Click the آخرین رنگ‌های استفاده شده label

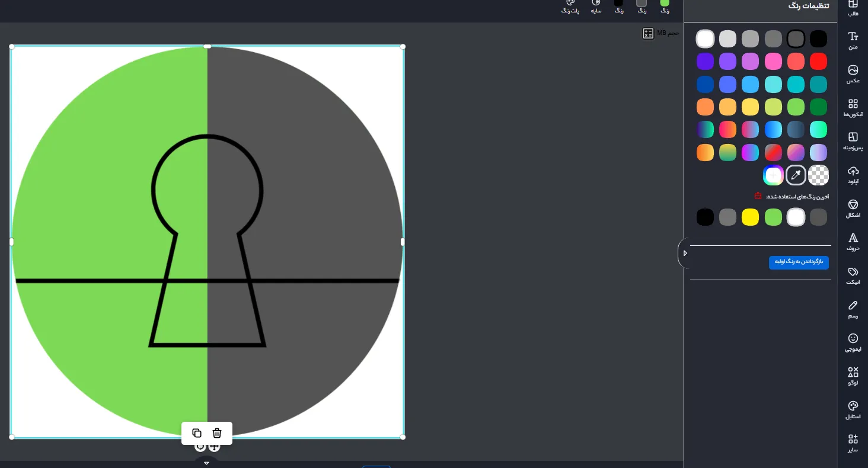point(797,196)
